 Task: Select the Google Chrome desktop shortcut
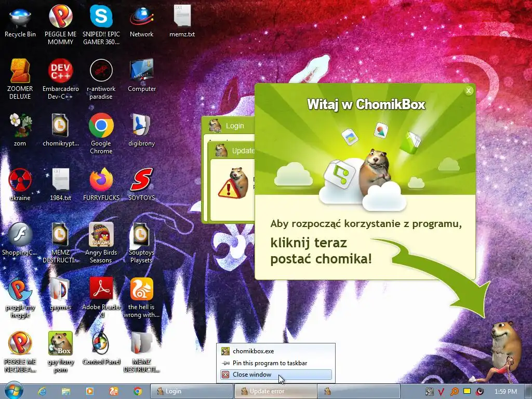click(x=101, y=134)
